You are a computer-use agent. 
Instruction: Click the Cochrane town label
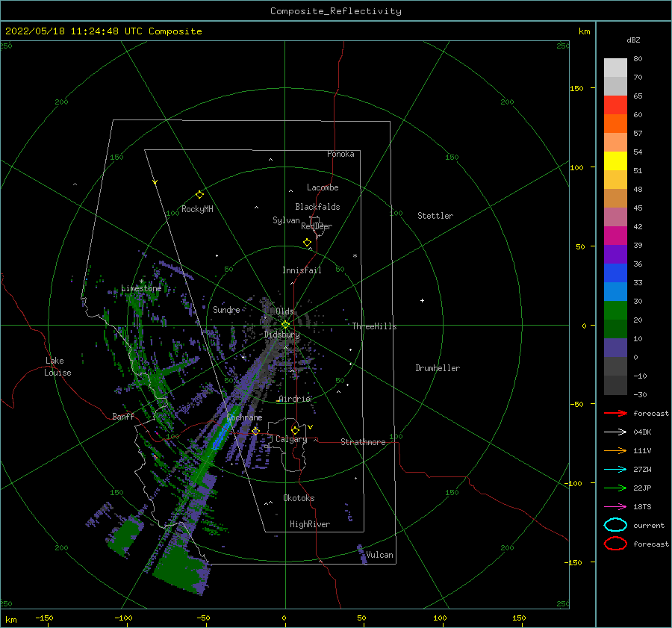244,417
